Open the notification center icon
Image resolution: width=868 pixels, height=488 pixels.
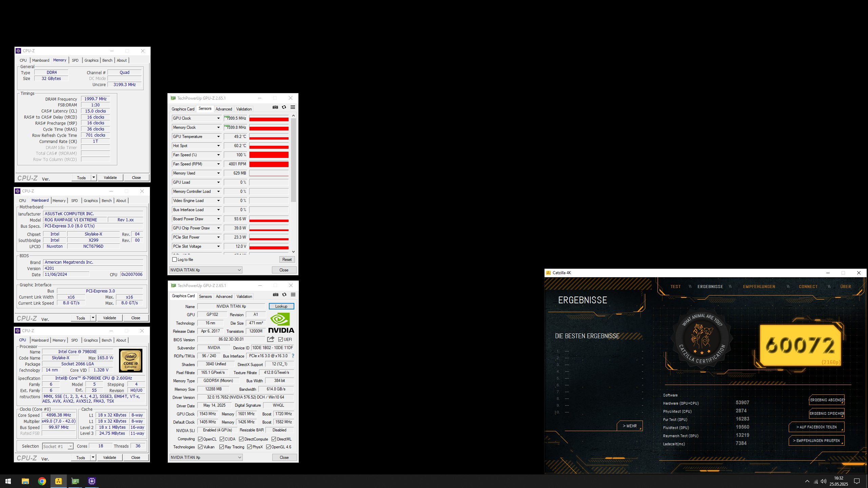(857, 481)
